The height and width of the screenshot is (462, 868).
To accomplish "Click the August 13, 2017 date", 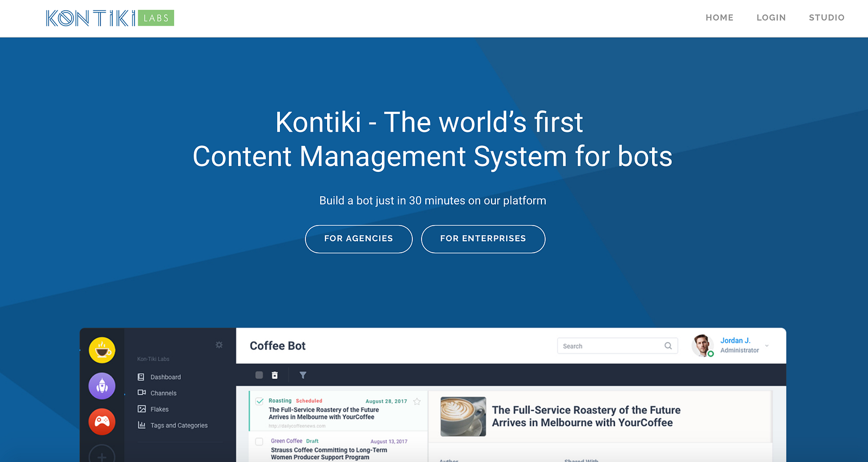I will [389, 441].
